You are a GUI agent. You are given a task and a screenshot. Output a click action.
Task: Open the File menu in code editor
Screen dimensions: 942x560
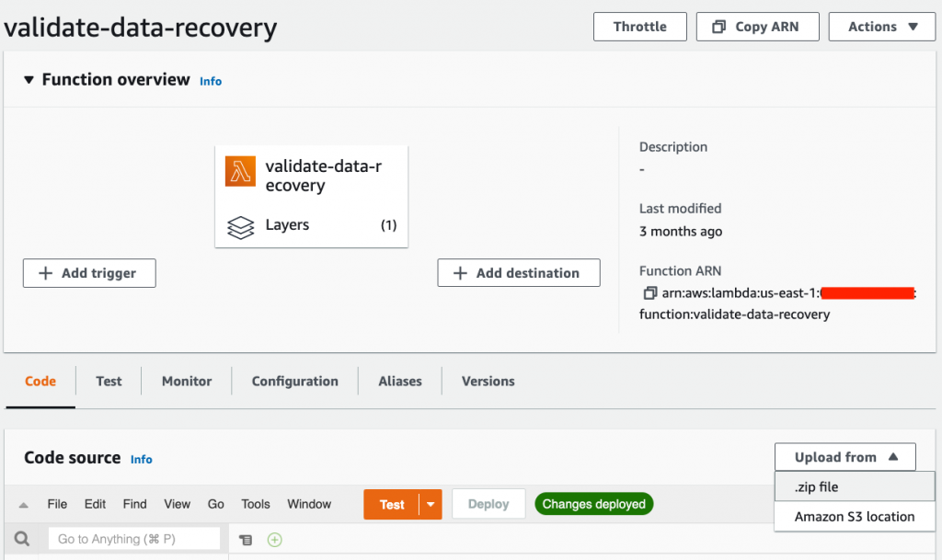(x=57, y=504)
